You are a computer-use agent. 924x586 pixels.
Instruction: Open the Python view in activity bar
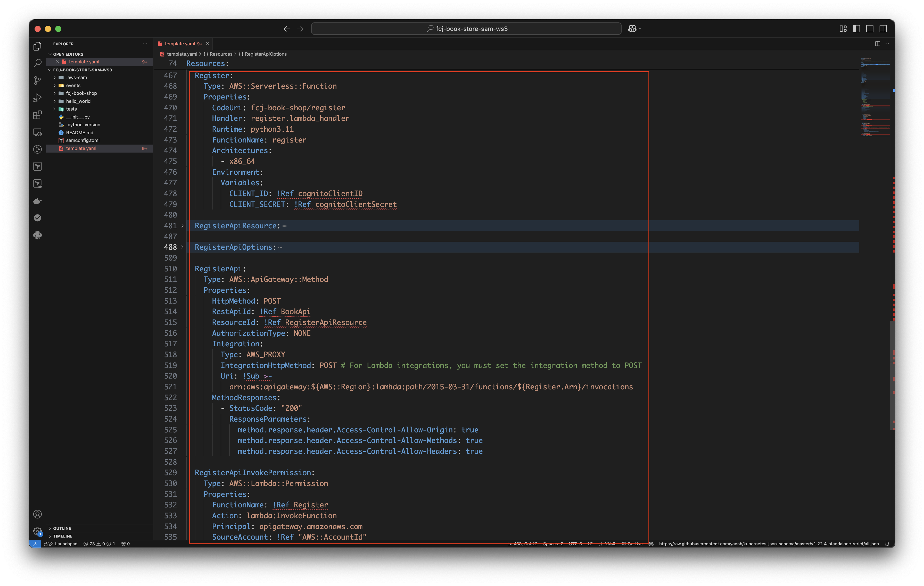pyautogui.click(x=37, y=235)
